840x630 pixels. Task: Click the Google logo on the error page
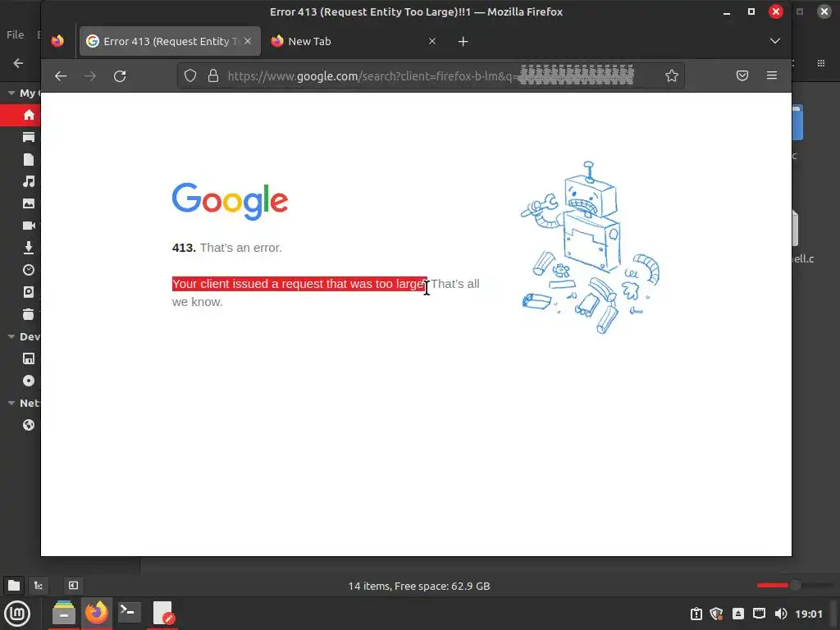click(230, 202)
